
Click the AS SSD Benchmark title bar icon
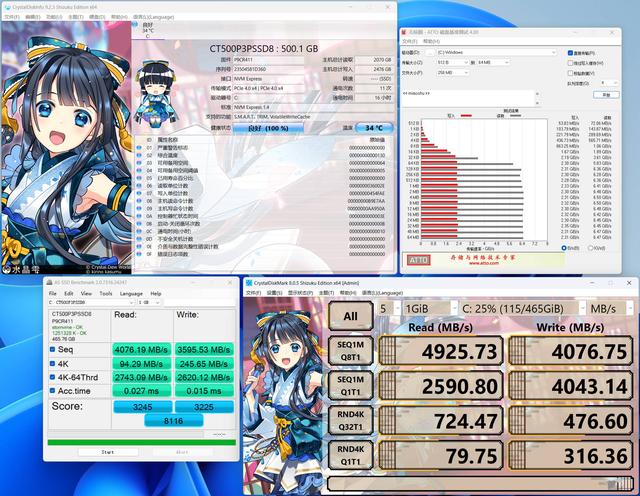(x=50, y=282)
